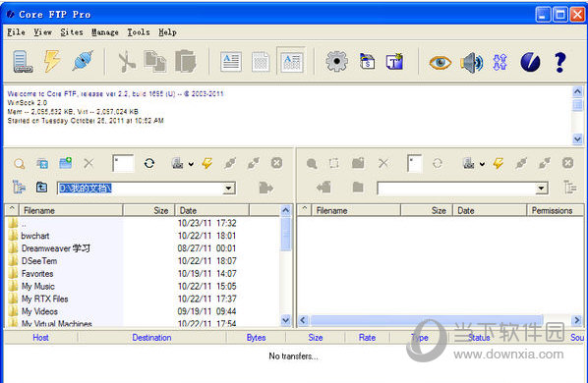Click the local filter input field
The width and height of the screenshot is (588, 383).
click(x=123, y=163)
